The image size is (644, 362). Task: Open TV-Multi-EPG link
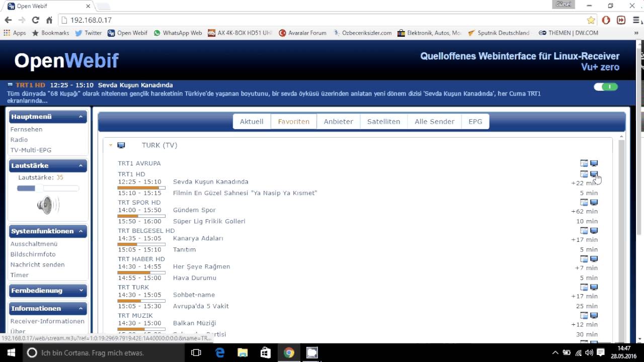coord(31,150)
